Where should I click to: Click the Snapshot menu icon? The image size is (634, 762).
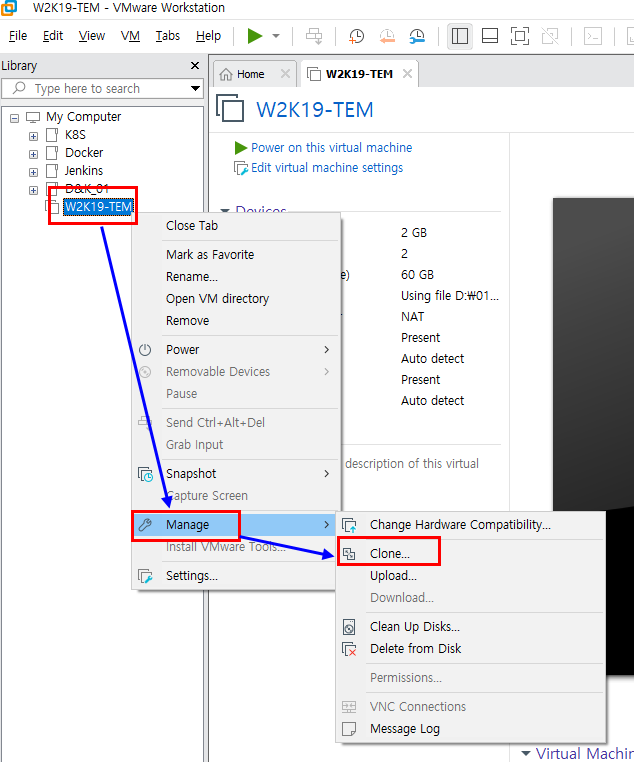tap(145, 474)
